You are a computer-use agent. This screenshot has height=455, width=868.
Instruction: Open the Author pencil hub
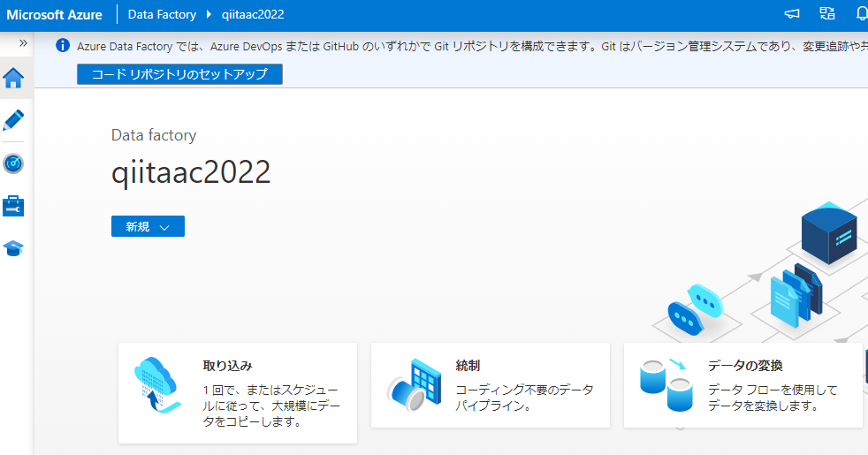[13, 120]
